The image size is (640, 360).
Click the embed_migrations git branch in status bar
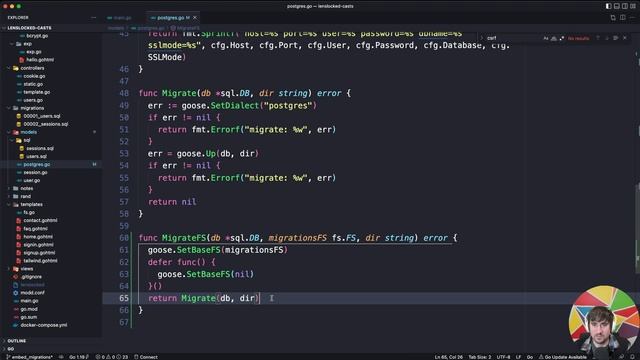(29, 357)
